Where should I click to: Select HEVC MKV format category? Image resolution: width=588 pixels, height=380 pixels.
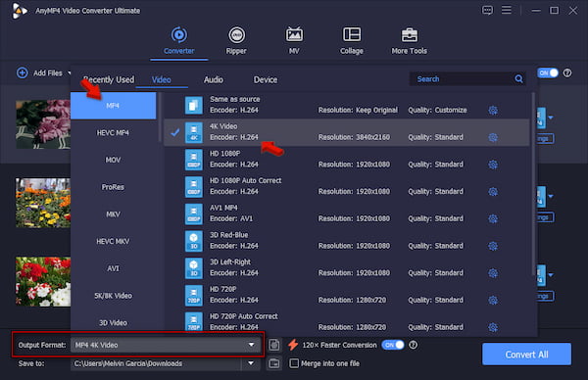(x=114, y=241)
